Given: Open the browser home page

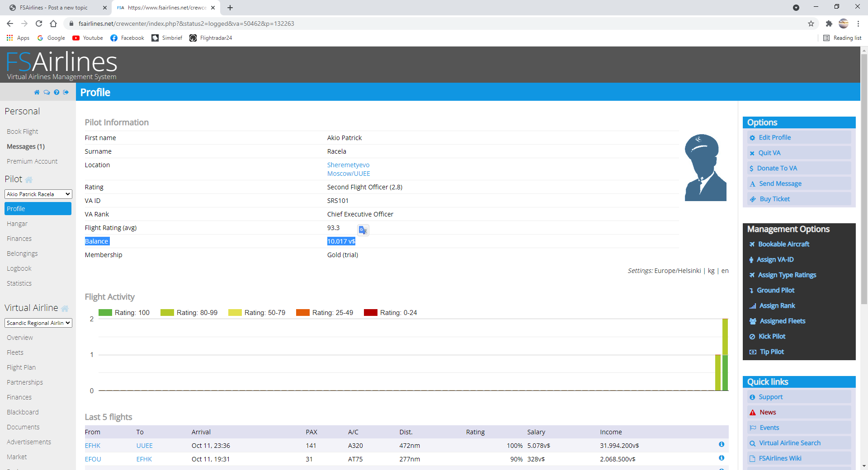Looking at the screenshot, I should coord(53,23).
